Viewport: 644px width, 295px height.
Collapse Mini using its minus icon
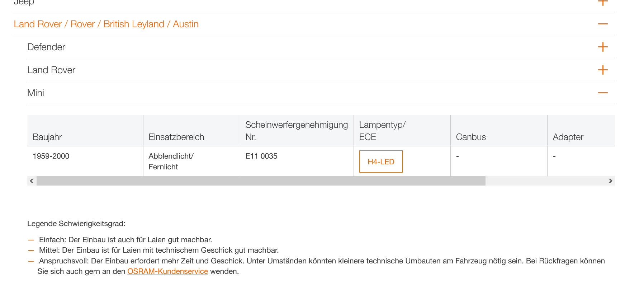click(x=603, y=93)
